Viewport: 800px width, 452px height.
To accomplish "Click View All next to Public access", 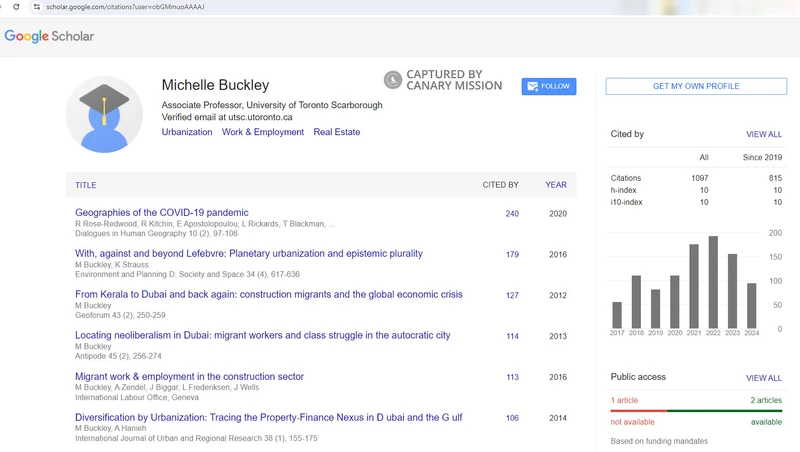I will click(764, 378).
